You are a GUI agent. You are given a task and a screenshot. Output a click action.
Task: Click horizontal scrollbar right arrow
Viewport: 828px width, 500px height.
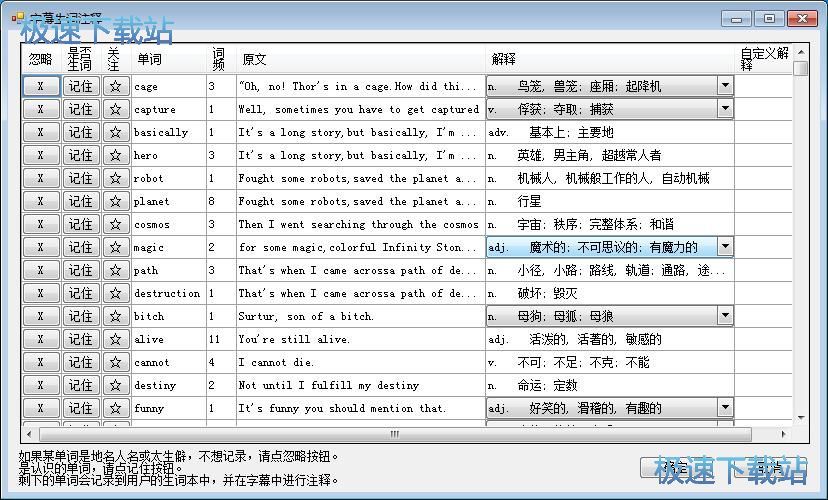[x=784, y=434]
